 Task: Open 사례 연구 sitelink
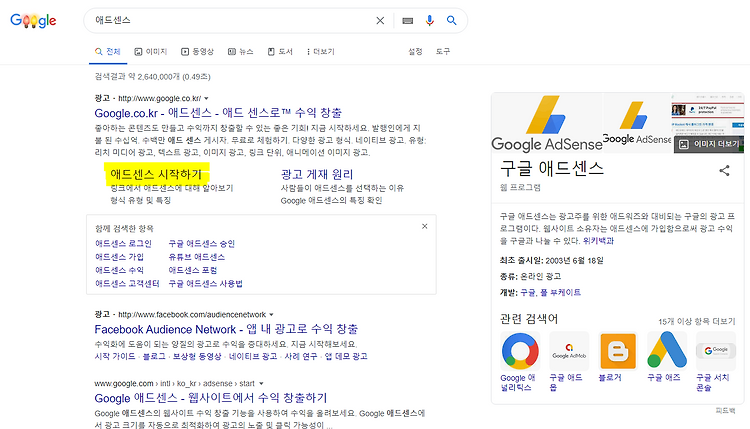click(x=301, y=356)
